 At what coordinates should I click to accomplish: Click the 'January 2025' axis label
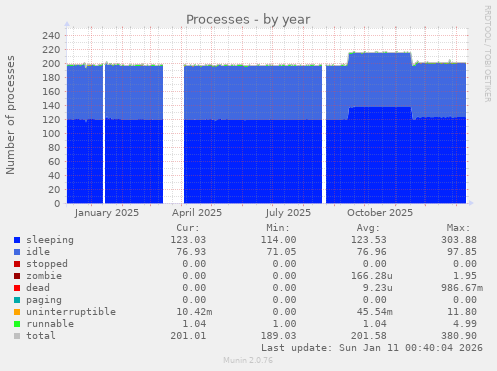[107, 213]
